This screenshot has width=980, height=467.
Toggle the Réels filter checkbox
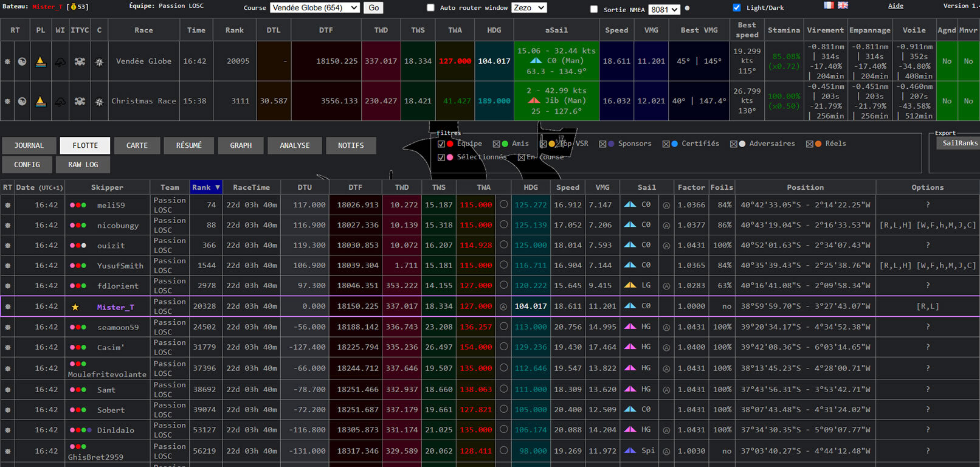(x=809, y=144)
